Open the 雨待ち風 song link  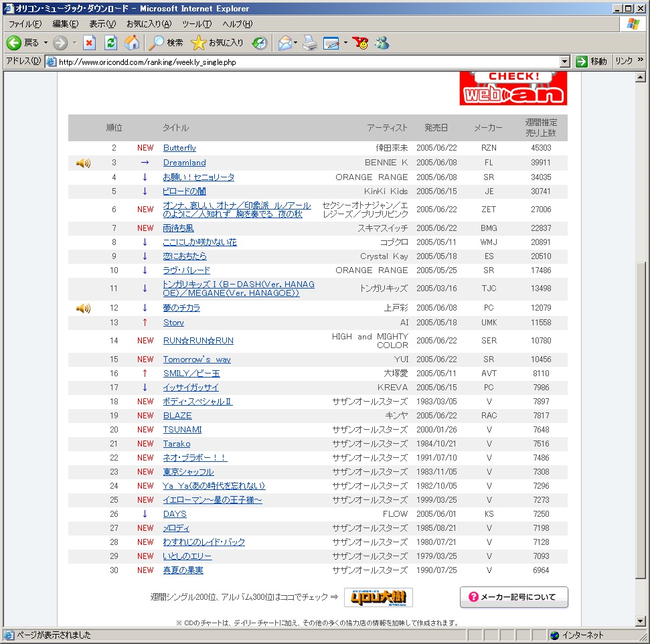click(x=178, y=228)
